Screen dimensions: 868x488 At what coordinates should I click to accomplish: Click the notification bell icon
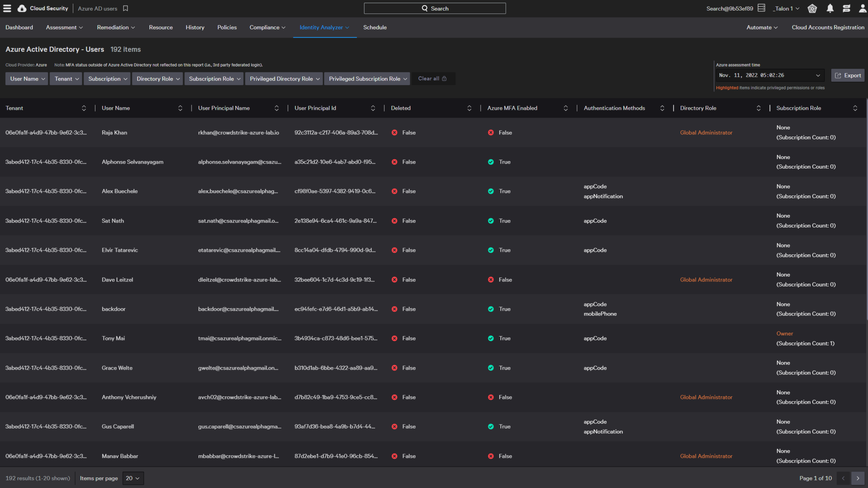pyautogui.click(x=830, y=8)
